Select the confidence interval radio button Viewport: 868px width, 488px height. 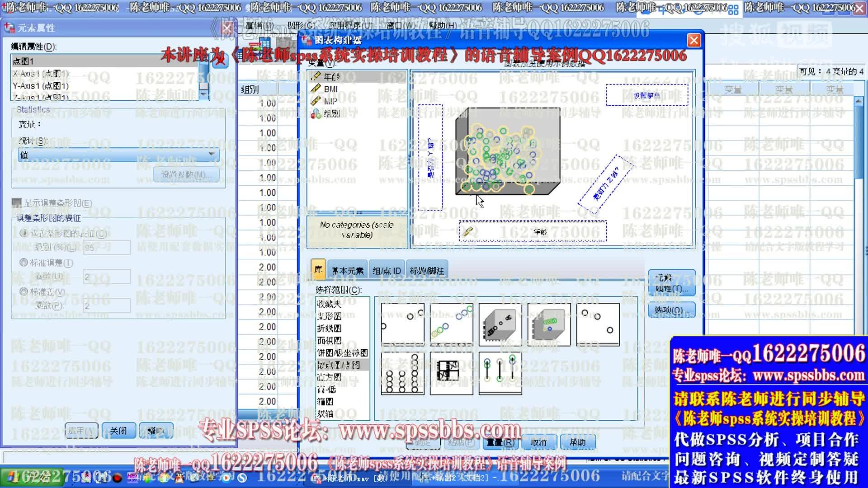click(x=24, y=233)
